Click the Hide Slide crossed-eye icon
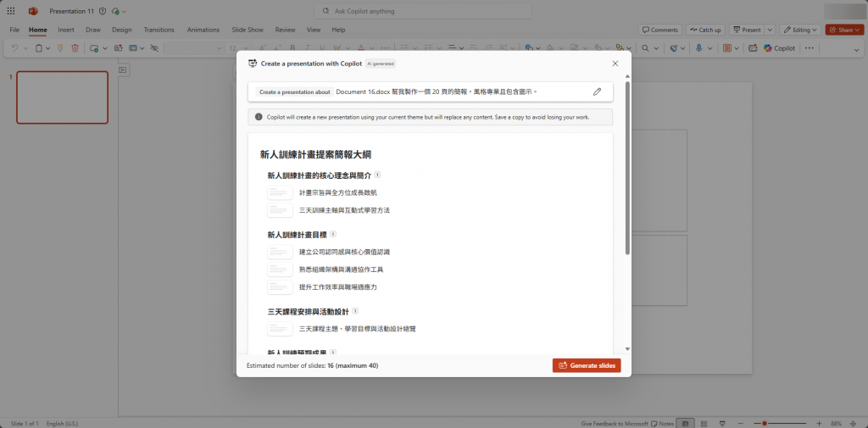Image resolution: width=868 pixels, height=428 pixels. click(x=154, y=48)
